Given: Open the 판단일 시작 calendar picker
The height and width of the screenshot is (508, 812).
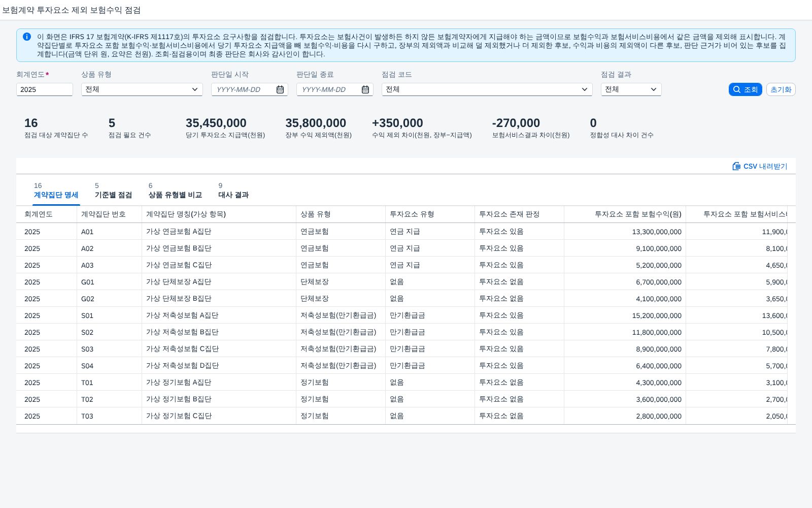Looking at the screenshot, I should 280,89.
